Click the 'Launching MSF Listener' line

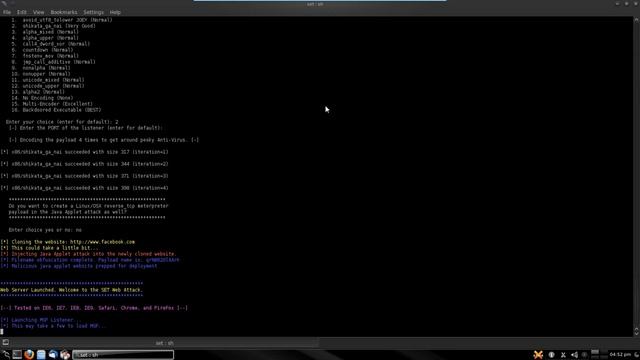41,320
